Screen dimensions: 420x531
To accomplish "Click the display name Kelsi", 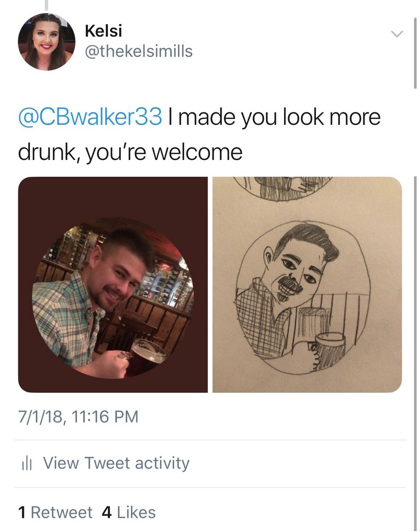I will [x=103, y=30].
